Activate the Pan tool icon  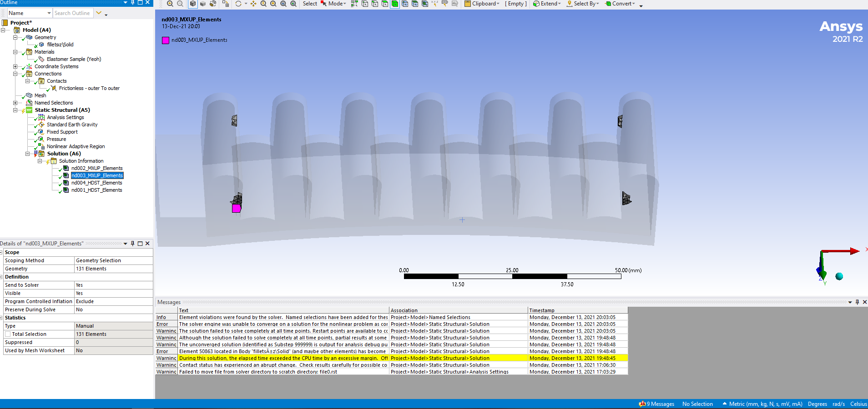(253, 4)
